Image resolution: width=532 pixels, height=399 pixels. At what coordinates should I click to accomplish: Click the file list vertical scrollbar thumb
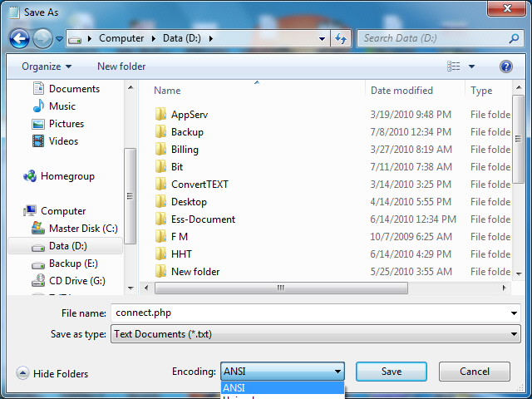519,139
